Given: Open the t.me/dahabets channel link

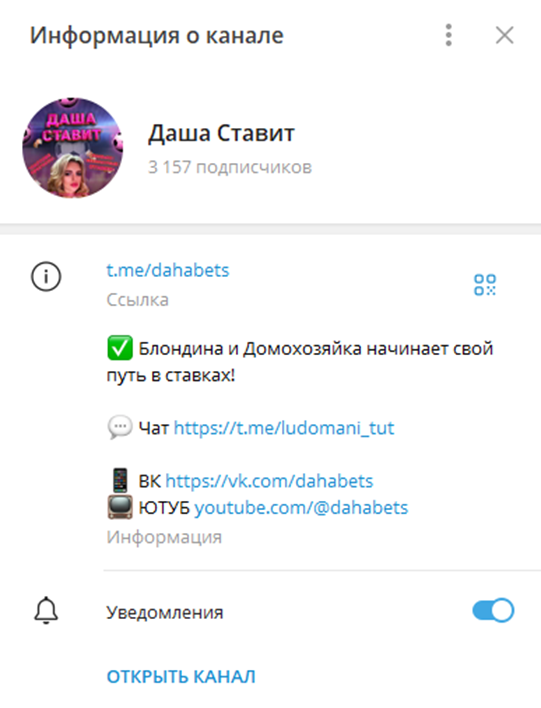Looking at the screenshot, I should pyautogui.click(x=168, y=270).
